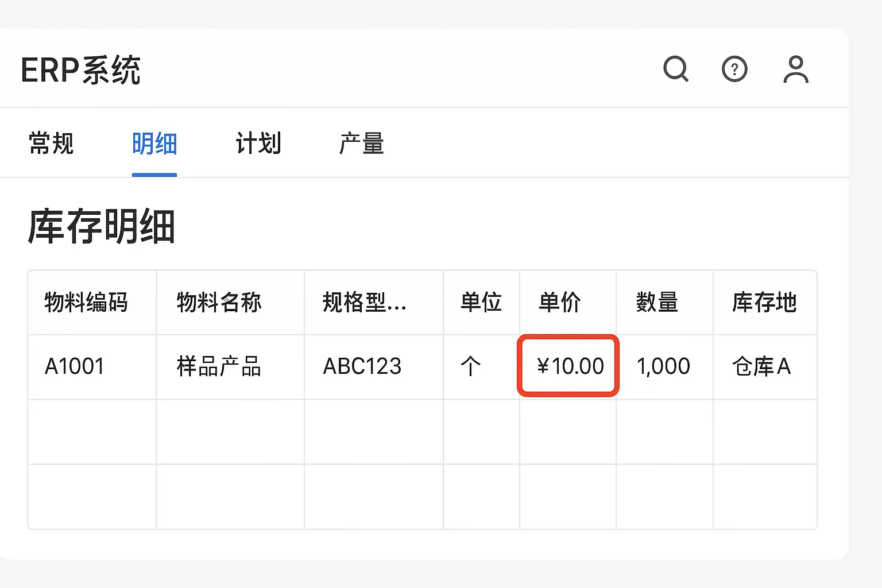Viewport: 882px width, 588px height.
Task: Click the ERP系统 title
Action: [x=81, y=71]
